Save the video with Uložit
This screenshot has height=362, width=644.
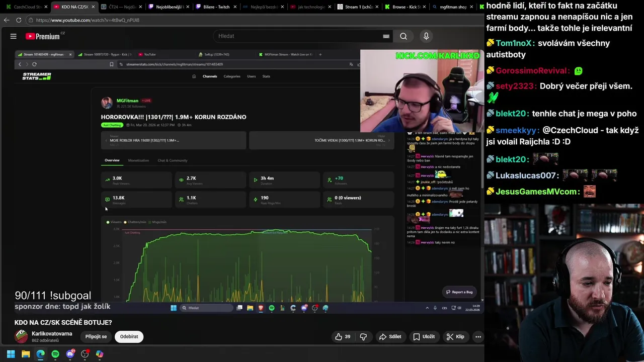pos(424,337)
